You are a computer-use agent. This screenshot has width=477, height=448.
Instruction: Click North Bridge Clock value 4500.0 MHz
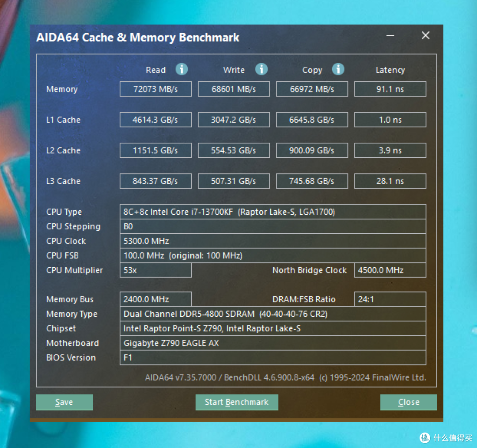tap(390, 270)
